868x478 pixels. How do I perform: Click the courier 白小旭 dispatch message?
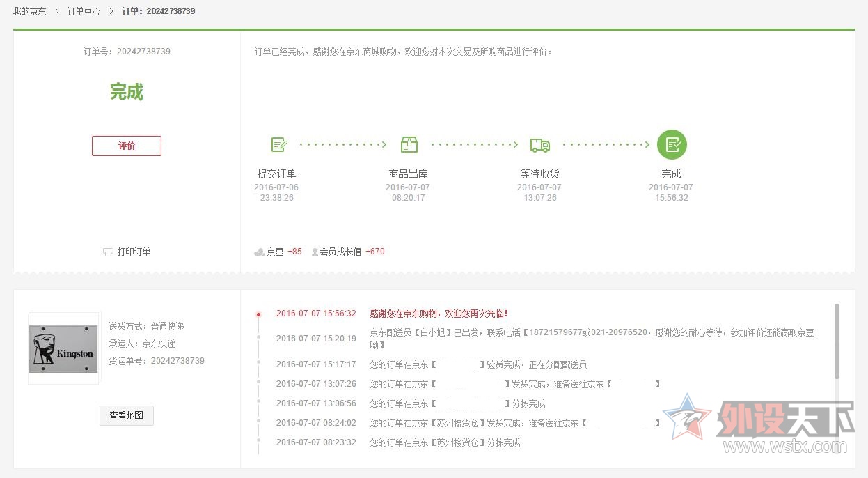click(592, 339)
